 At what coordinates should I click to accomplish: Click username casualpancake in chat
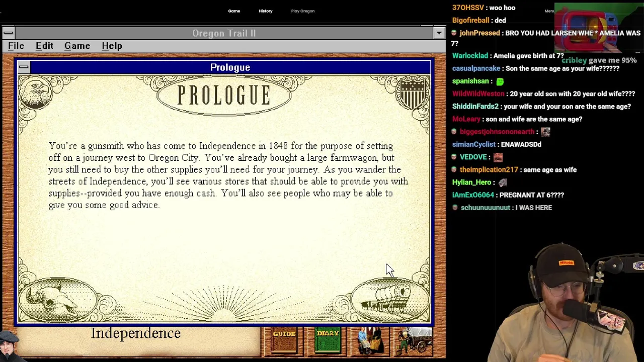pyautogui.click(x=476, y=68)
